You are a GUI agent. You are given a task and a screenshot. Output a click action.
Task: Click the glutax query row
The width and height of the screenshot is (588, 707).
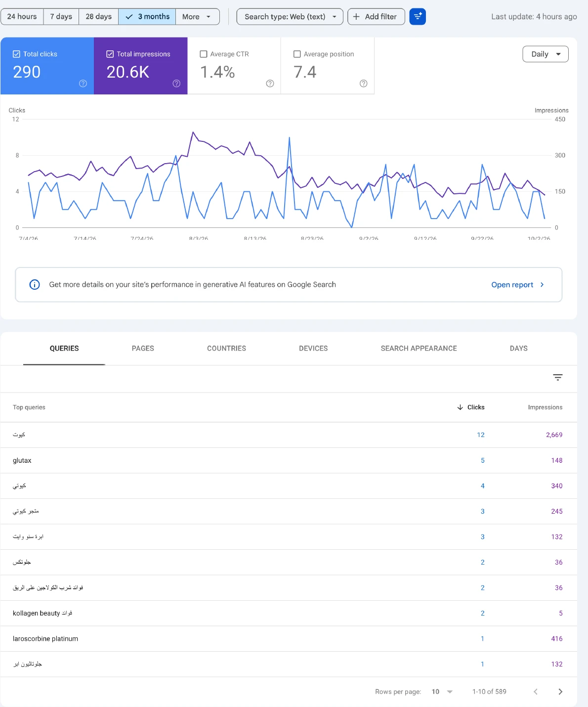(x=289, y=460)
